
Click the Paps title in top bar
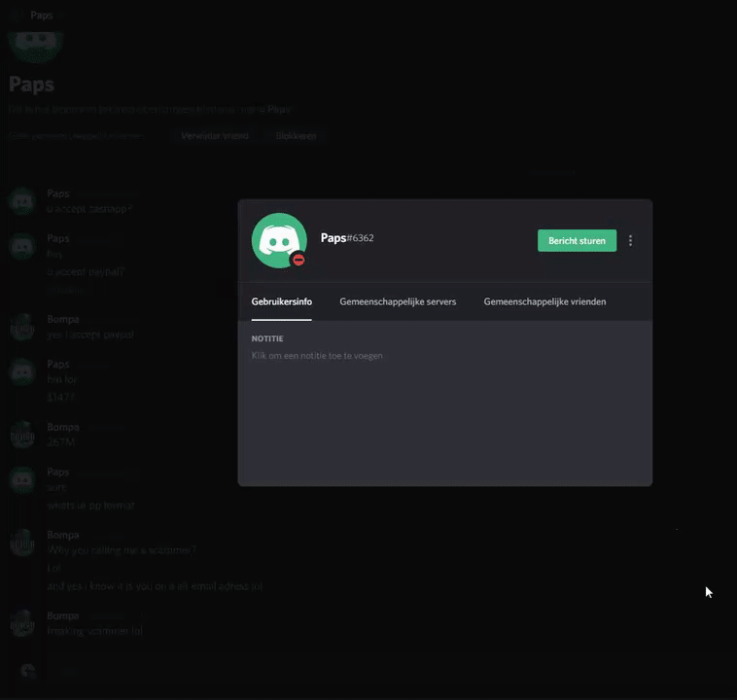[42, 15]
